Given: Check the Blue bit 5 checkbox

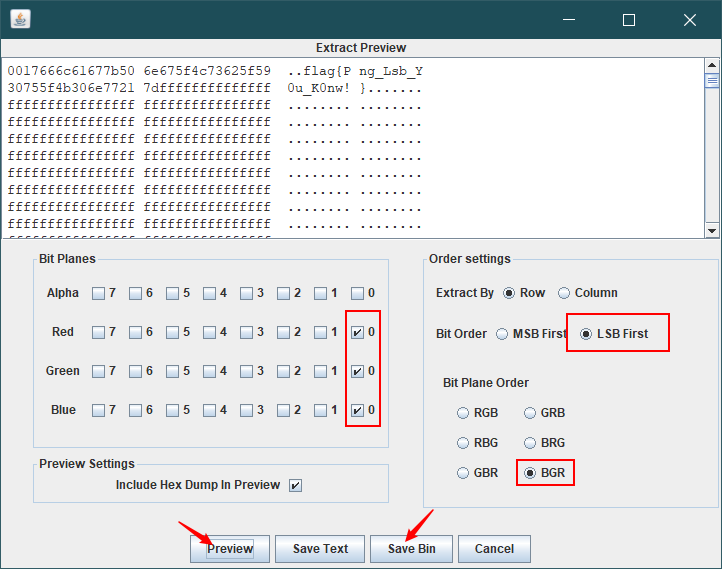Looking at the screenshot, I should click(x=172, y=410).
